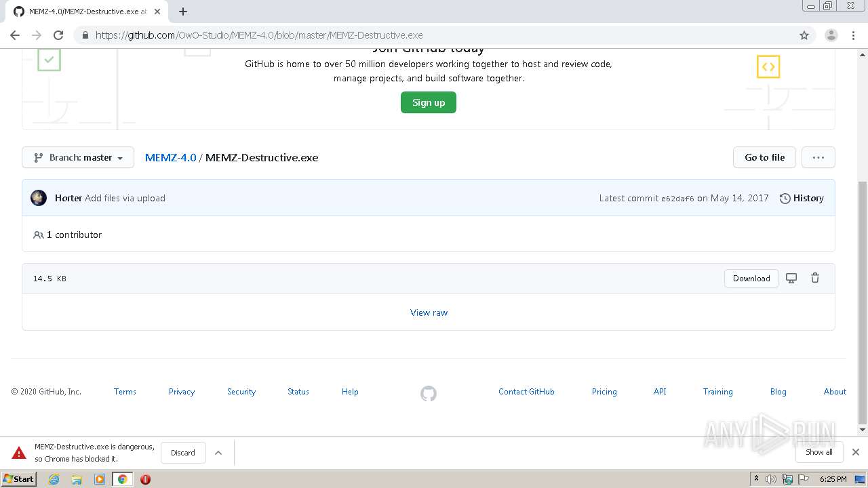
Task: Click the GitHub Octocat footer logo
Action: tap(429, 393)
